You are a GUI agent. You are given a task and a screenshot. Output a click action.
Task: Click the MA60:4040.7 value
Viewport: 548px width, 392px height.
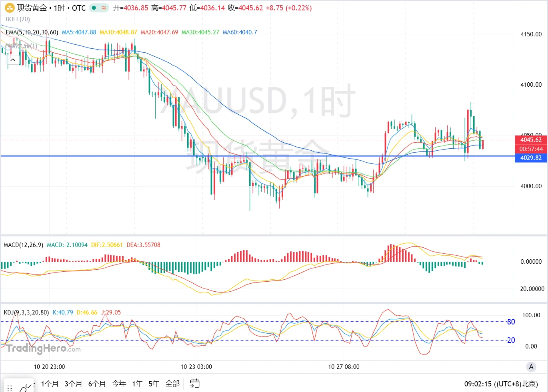[240, 32]
